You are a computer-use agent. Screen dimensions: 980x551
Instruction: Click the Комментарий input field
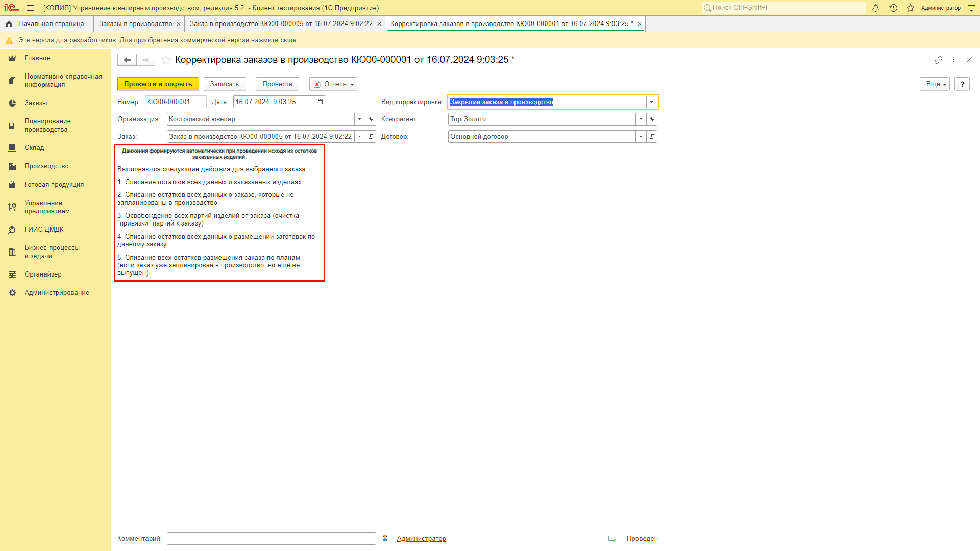point(272,539)
